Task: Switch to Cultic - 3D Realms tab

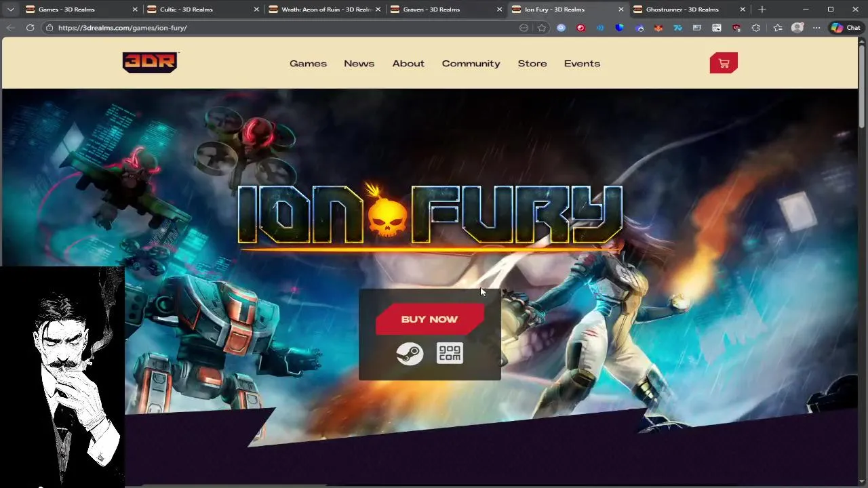Action: pos(202,9)
